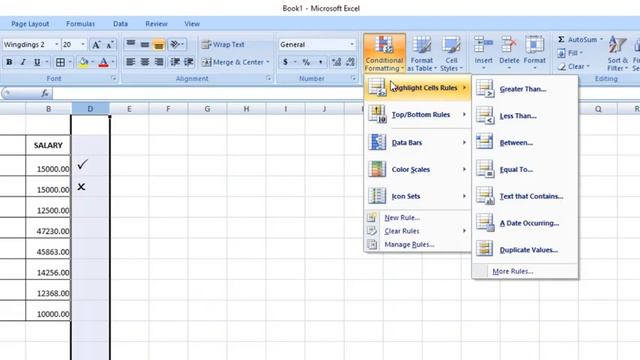The image size is (640, 360).
Task: Toggle Italic formatting
Action: 23,62
